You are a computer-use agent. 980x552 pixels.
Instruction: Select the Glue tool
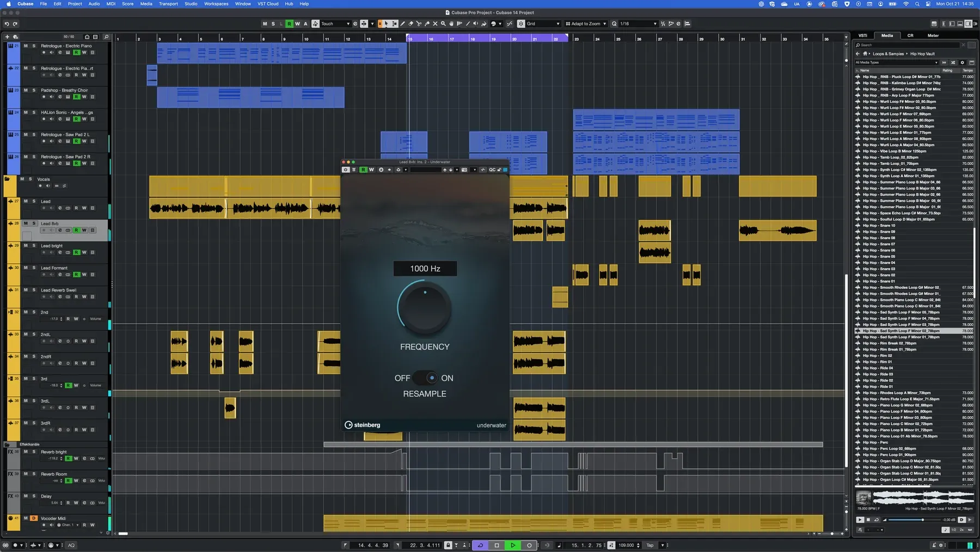tap(427, 23)
